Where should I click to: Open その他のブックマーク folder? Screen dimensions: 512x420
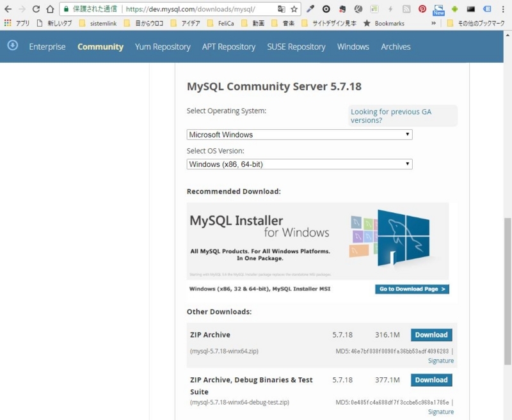[476, 23]
